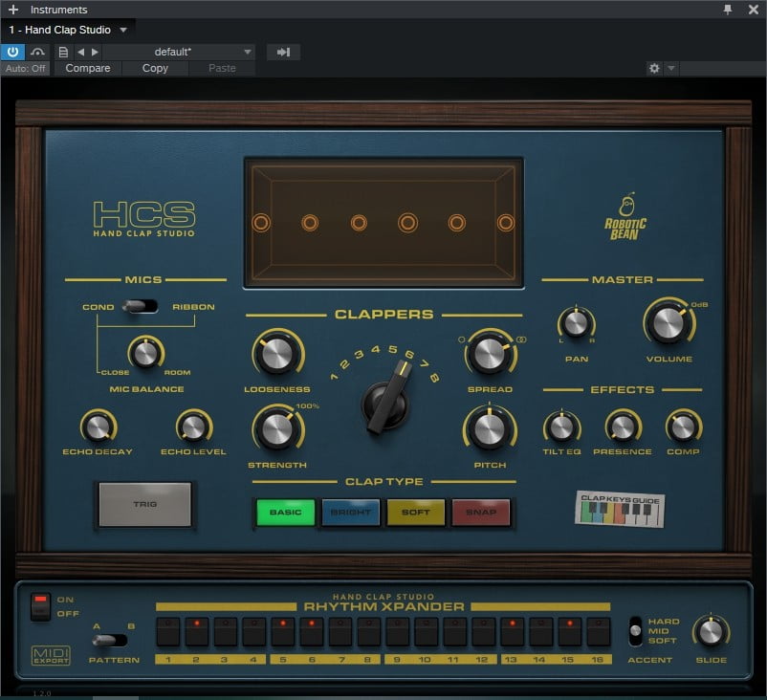Click the Slide knob

[711, 631]
